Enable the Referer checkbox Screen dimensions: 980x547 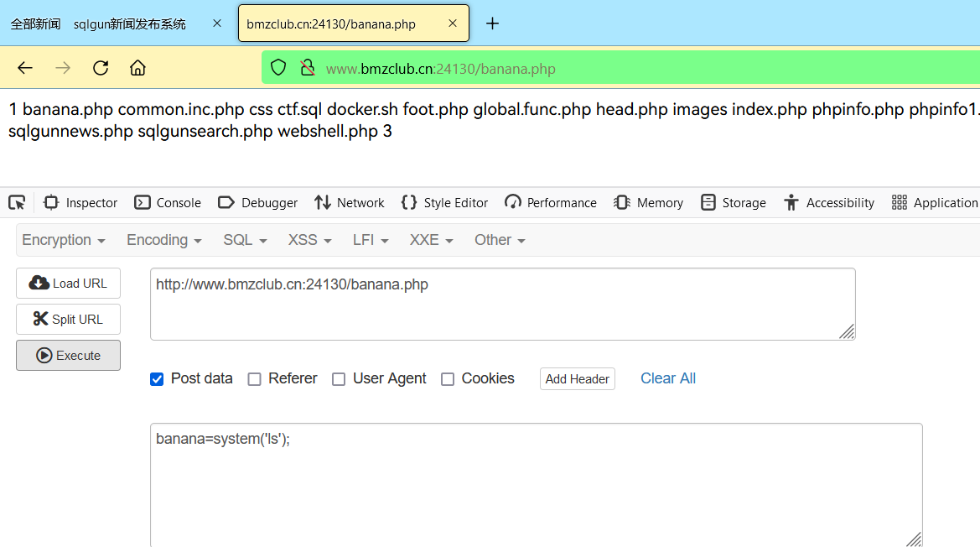coord(255,379)
